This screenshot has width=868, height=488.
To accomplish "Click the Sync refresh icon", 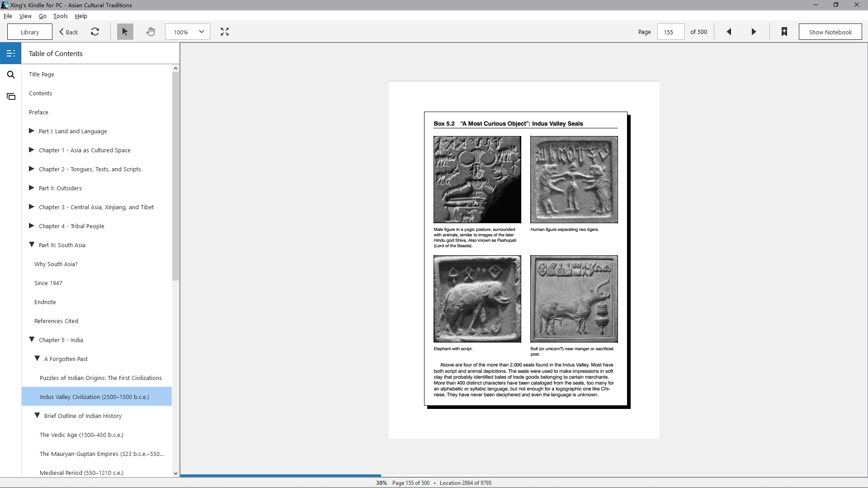I will [95, 32].
